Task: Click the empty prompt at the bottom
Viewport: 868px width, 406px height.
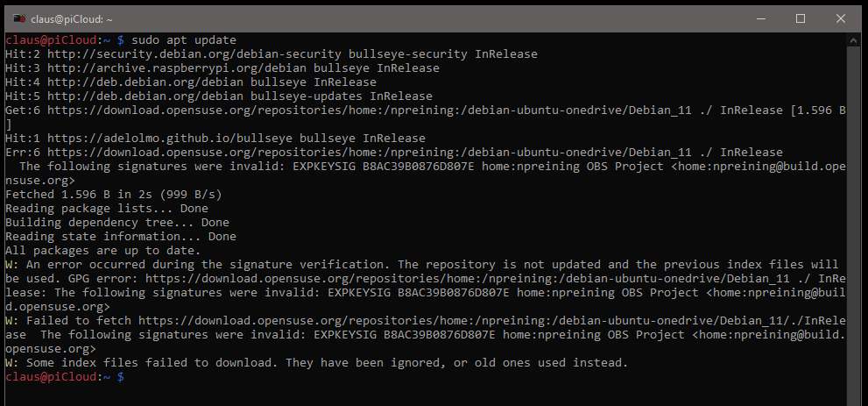Action: tap(66, 377)
